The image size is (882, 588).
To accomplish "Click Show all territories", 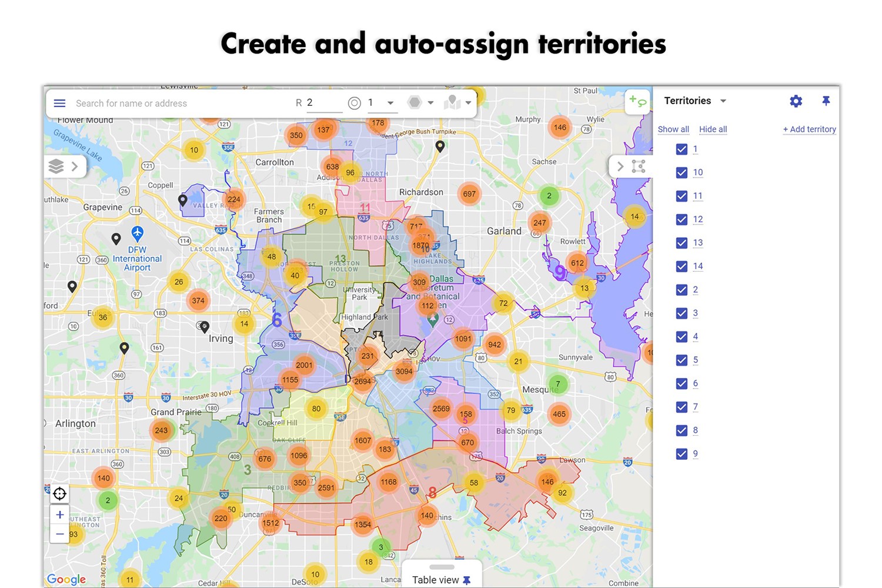I will click(673, 129).
